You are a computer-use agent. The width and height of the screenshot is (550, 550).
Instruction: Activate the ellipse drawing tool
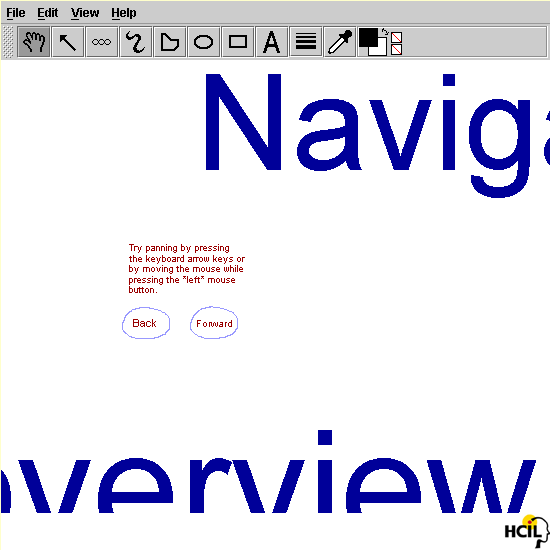pyautogui.click(x=204, y=42)
